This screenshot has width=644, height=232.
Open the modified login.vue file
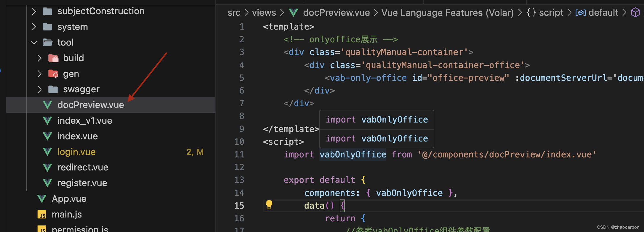[111, 152]
